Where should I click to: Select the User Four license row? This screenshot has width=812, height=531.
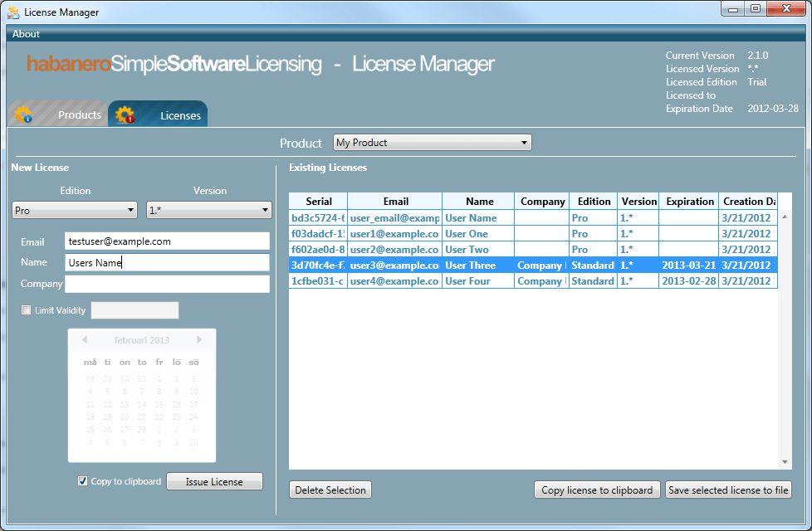(x=533, y=281)
